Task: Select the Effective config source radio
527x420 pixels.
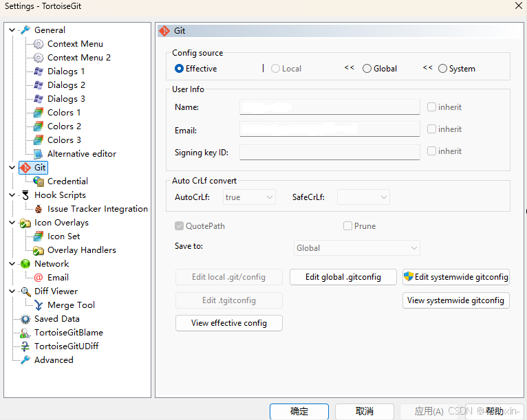Action: (x=179, y=69)
